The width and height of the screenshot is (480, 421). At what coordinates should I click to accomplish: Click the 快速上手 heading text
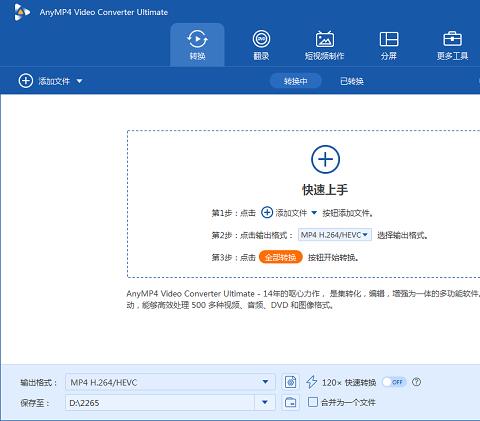point(325,190)
